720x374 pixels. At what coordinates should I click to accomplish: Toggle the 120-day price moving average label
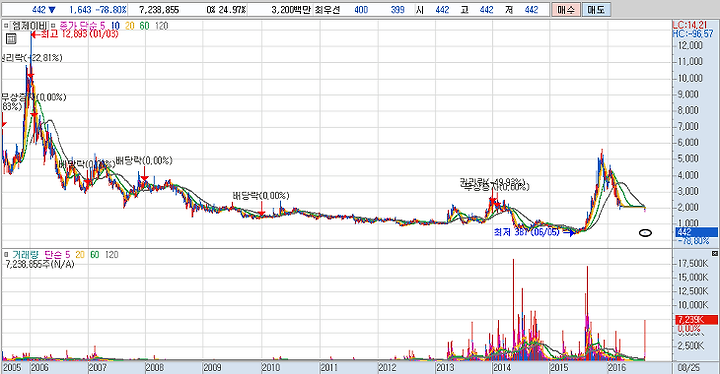coord(162,26)
